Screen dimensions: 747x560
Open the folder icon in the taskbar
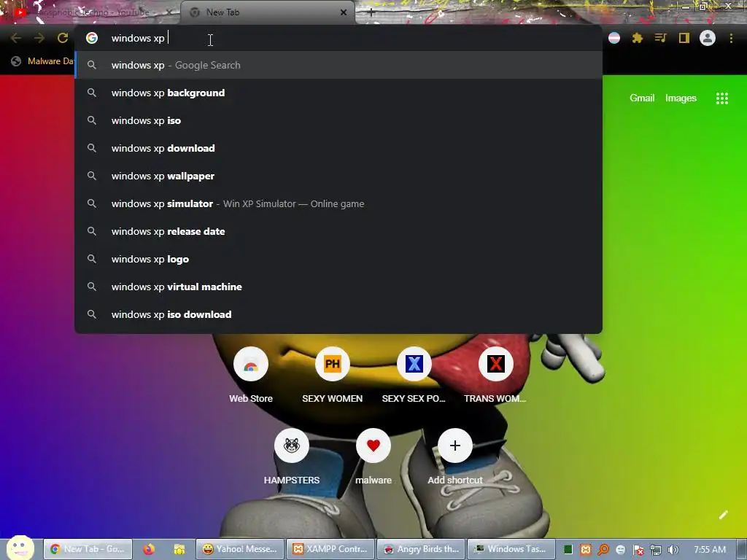179,549
